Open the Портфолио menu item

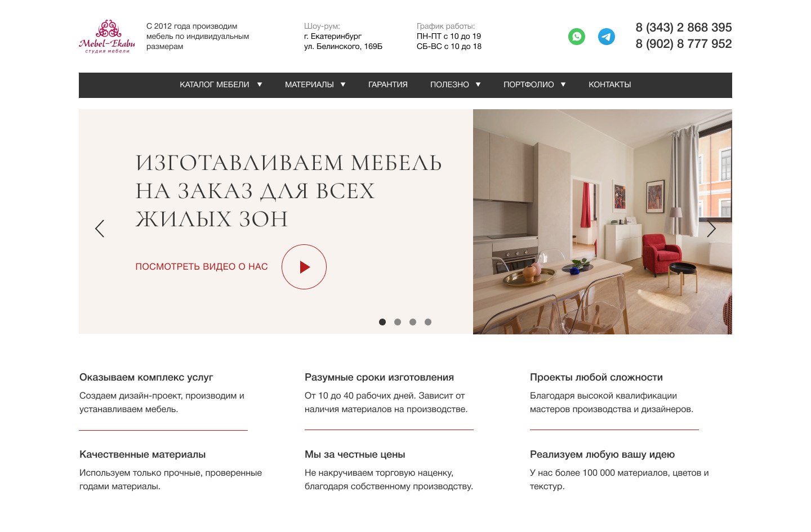click(x=529, y=84)
